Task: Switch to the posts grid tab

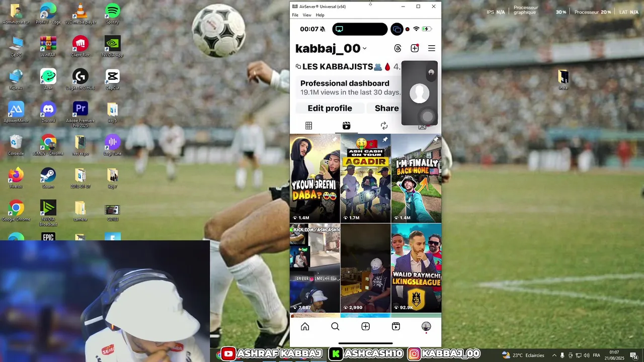Action: coord(309,126)
